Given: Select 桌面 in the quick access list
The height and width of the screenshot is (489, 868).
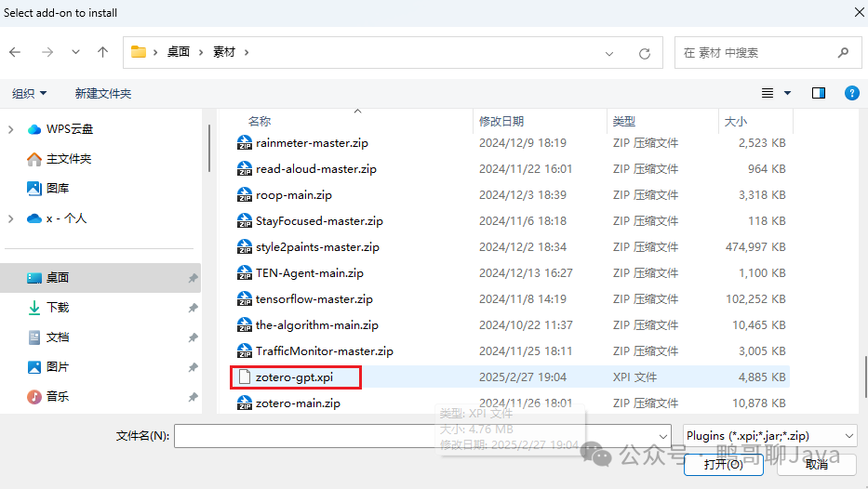Looking at the screenshot, I should pos(58,278).
